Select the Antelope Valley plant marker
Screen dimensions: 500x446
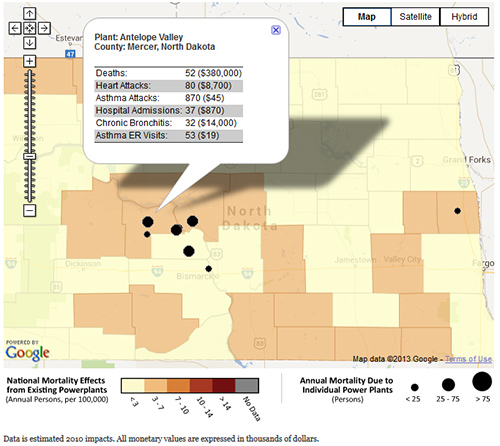pyautogui.click(x=148, y=222)
